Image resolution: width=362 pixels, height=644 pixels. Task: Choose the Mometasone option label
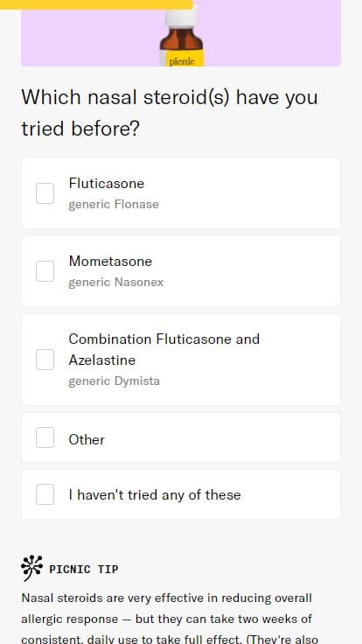(110, 262)
